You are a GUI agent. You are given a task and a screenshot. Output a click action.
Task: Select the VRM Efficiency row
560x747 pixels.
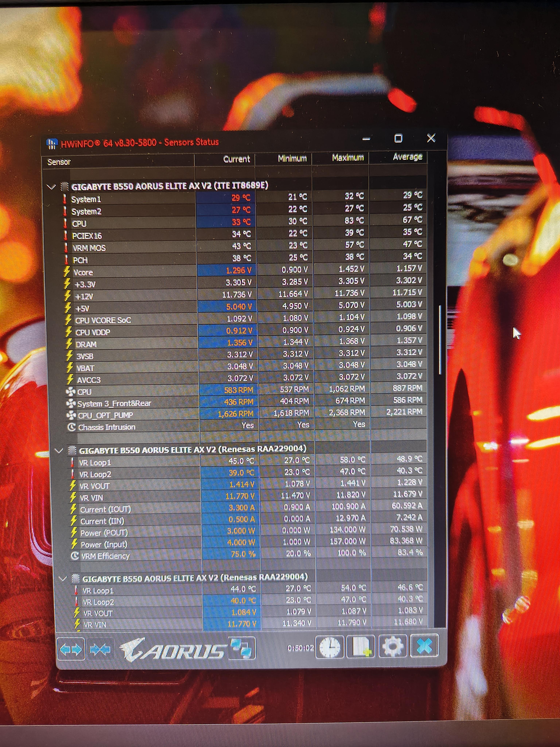105,556
